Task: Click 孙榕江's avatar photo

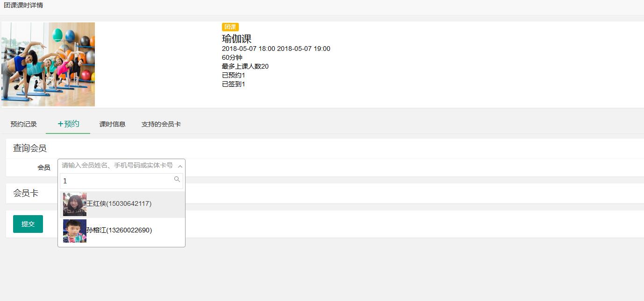Action: tap(75, 231)
